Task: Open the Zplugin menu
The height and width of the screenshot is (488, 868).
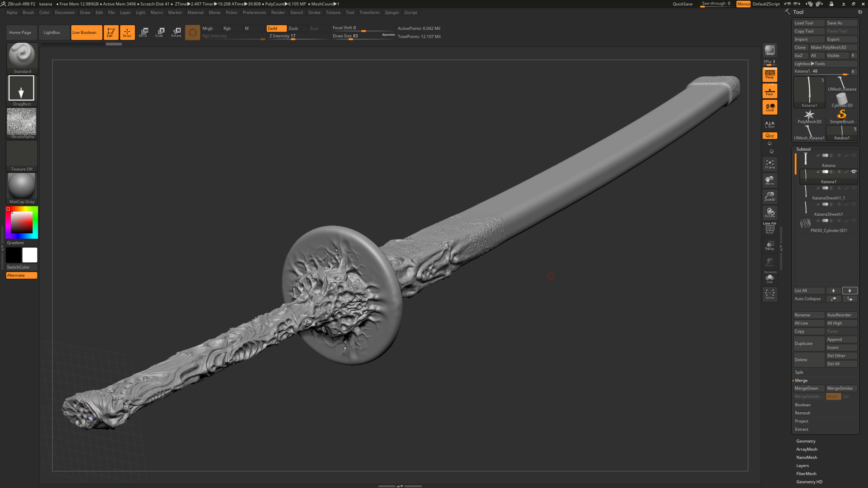Action: 391,12
